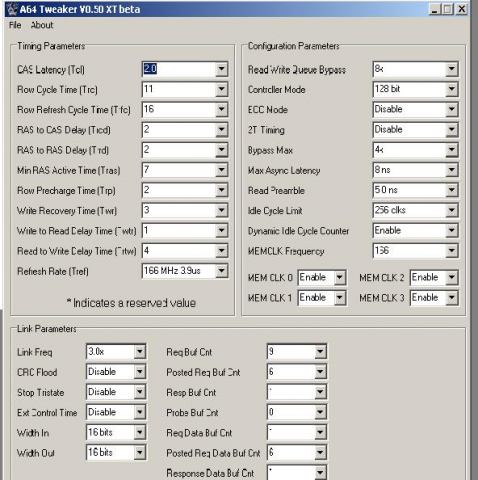Open the Req Data Buf Cnt dropdown
Screen dimensions: 478x480
click(320, 433)
